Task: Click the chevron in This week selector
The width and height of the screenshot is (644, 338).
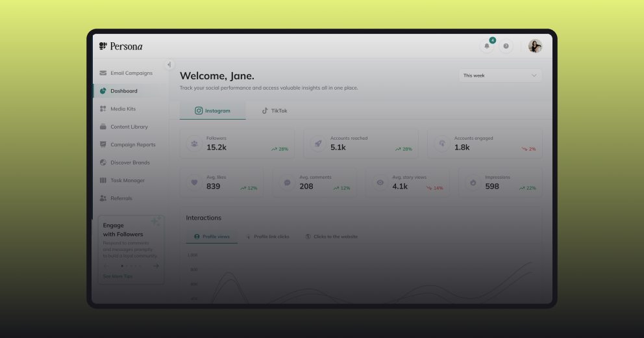Action: point(534,75)
